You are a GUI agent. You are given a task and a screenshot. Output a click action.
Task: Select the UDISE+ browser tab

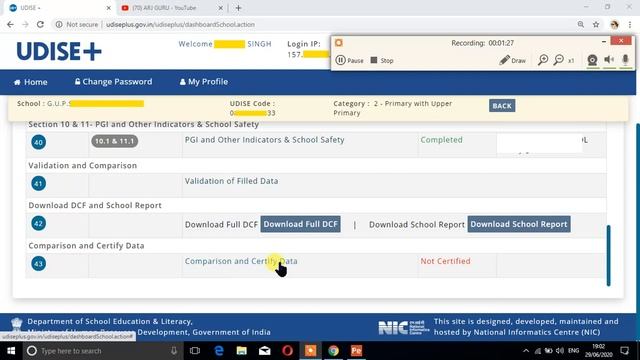(x=57, y=8)
